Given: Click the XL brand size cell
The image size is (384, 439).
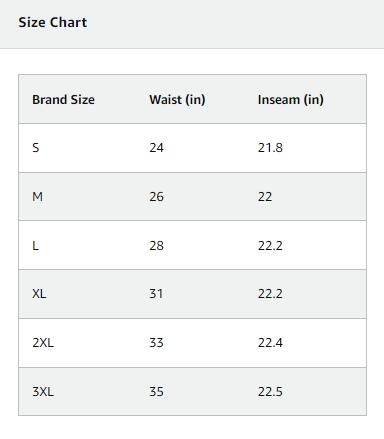Looking at the screenshot, I should coord(39,294).
